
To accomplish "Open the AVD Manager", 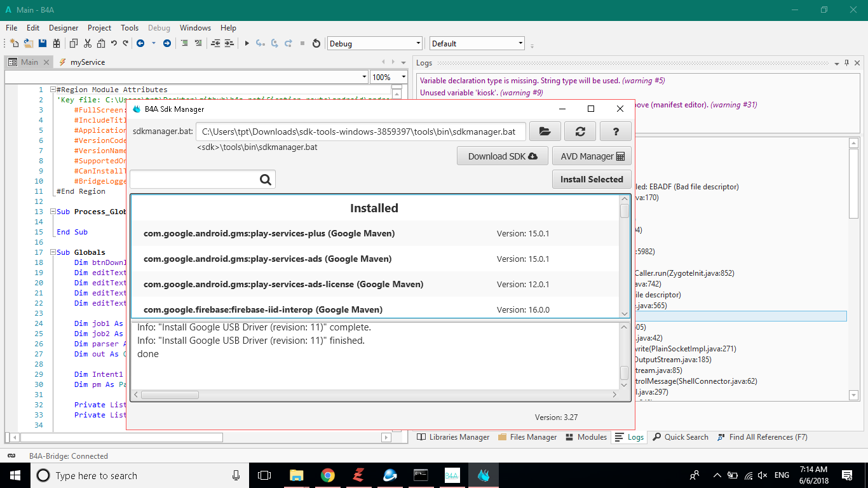I will tap(592, 156).
